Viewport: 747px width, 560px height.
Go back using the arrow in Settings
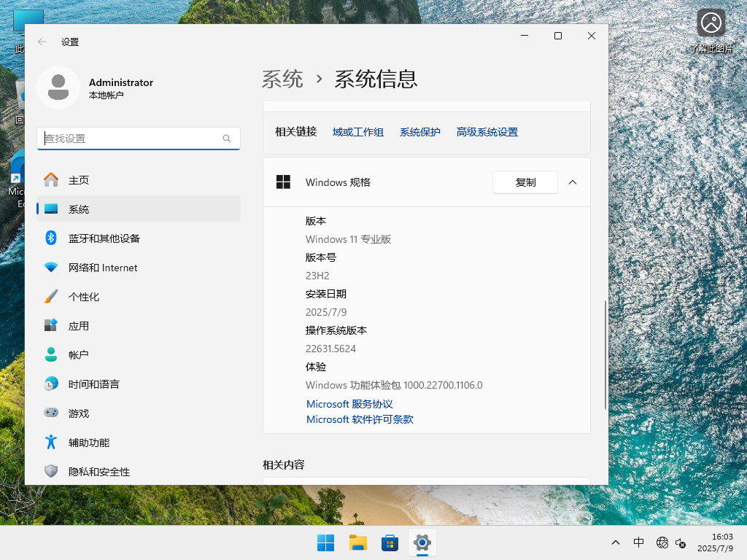(43, 42)
